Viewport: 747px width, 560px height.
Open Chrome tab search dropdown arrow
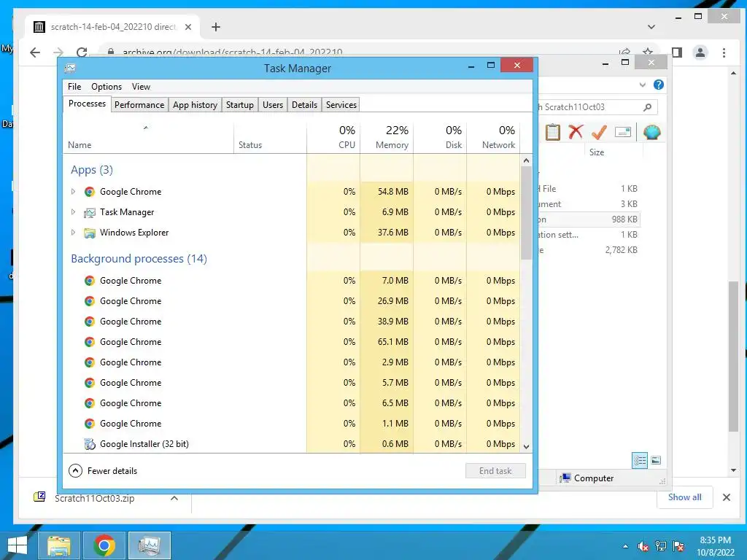[x=651, y=27]
